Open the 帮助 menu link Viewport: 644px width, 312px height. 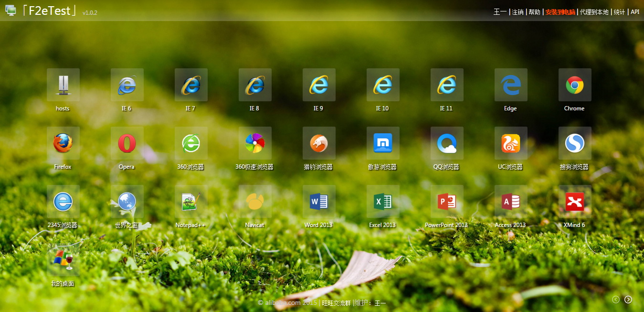[x=534, y=12]
